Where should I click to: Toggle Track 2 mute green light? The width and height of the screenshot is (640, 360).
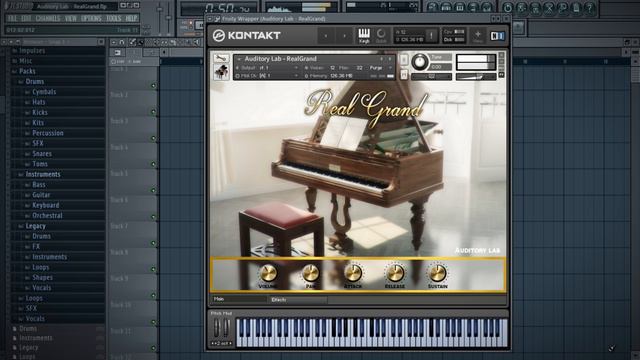tap(153, 112)
